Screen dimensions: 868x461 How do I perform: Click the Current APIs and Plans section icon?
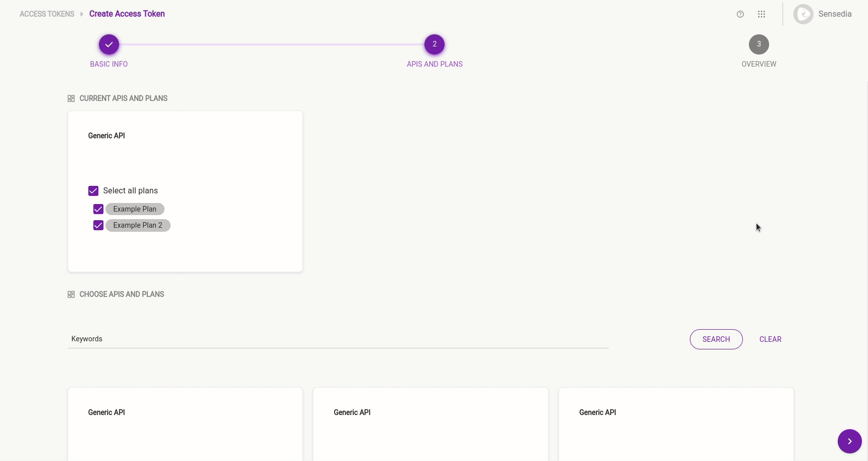pos(71,98)
